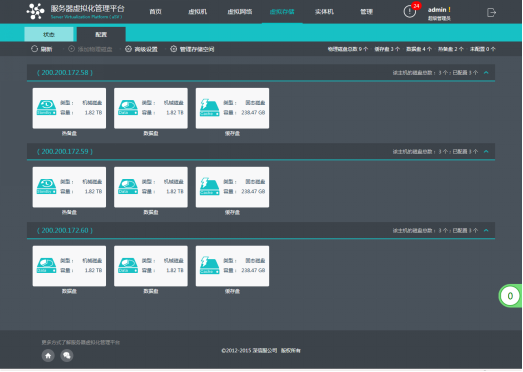This screenshot has width=523, height=372.
Task: Open the alert notifications with badge 24
Action: point(410,12)
